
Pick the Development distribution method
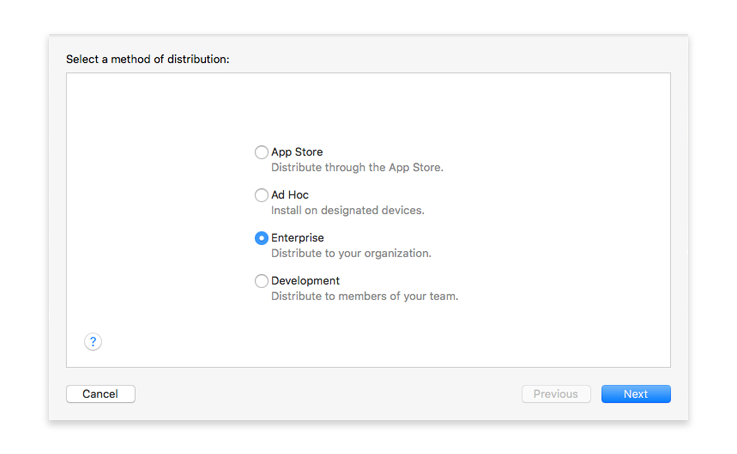coord(261,281)
